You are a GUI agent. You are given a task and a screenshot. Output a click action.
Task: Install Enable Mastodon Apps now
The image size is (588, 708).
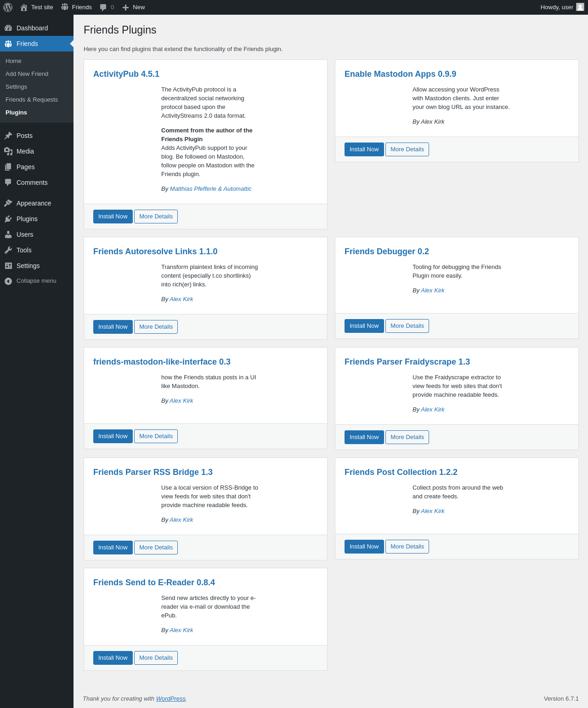[364, 149]
